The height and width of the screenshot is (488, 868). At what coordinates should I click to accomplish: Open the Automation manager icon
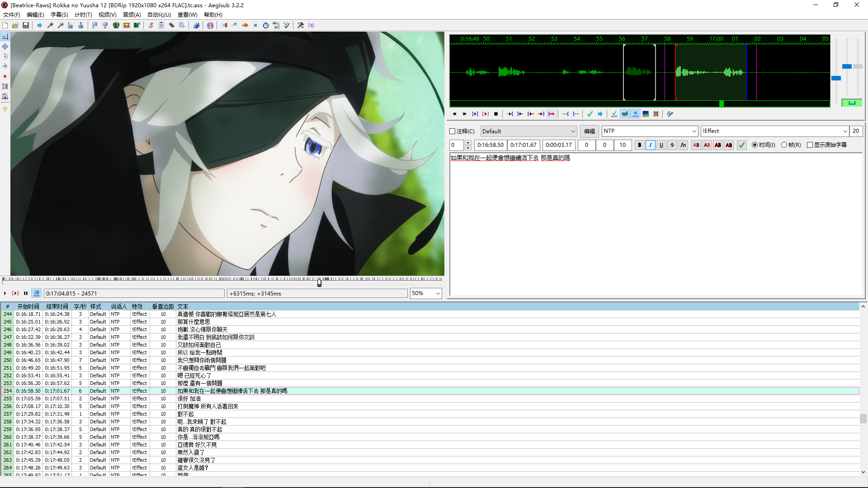coord(196,25)
